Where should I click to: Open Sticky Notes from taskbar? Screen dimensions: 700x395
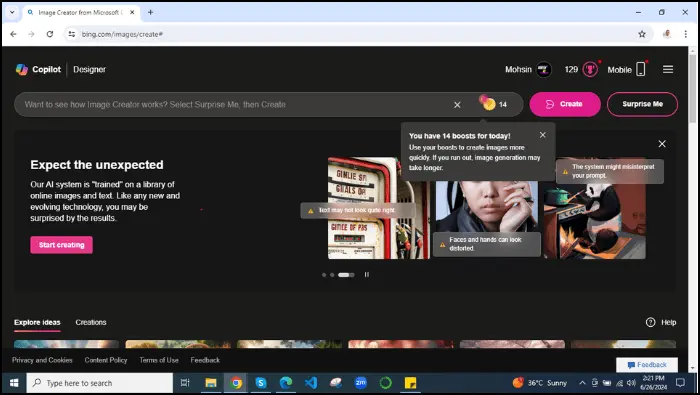coord(410,383)
